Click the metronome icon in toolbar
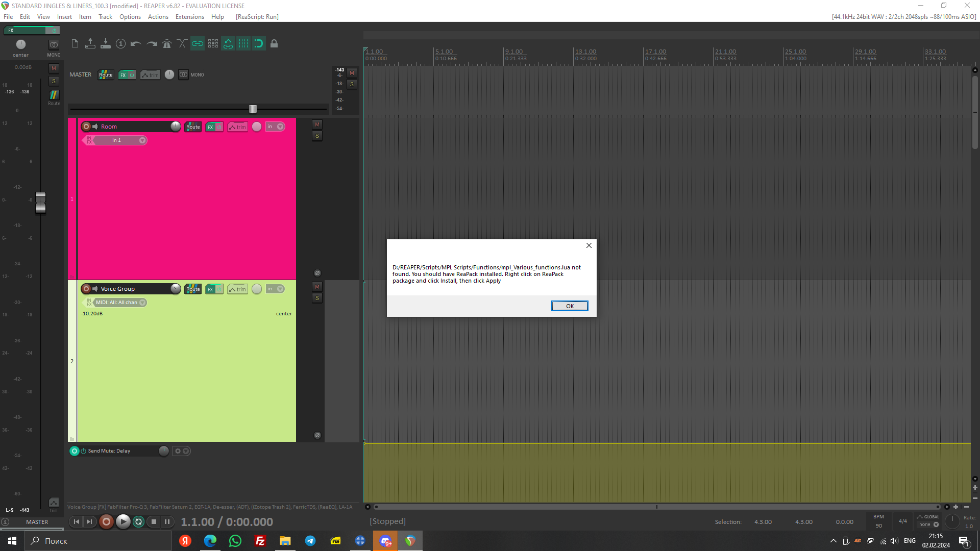980x551 pixels. tap(167, 44)
